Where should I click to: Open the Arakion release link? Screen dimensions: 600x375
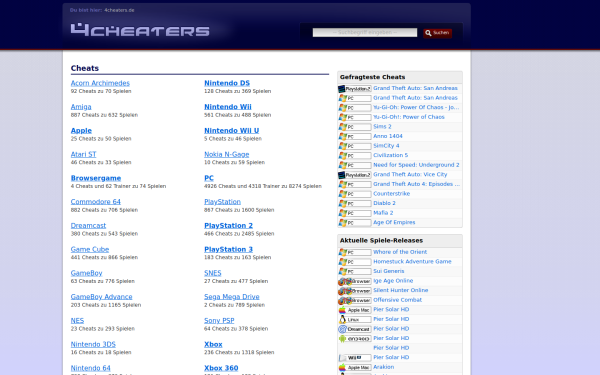pyautogui.click(x=383, y=367)
